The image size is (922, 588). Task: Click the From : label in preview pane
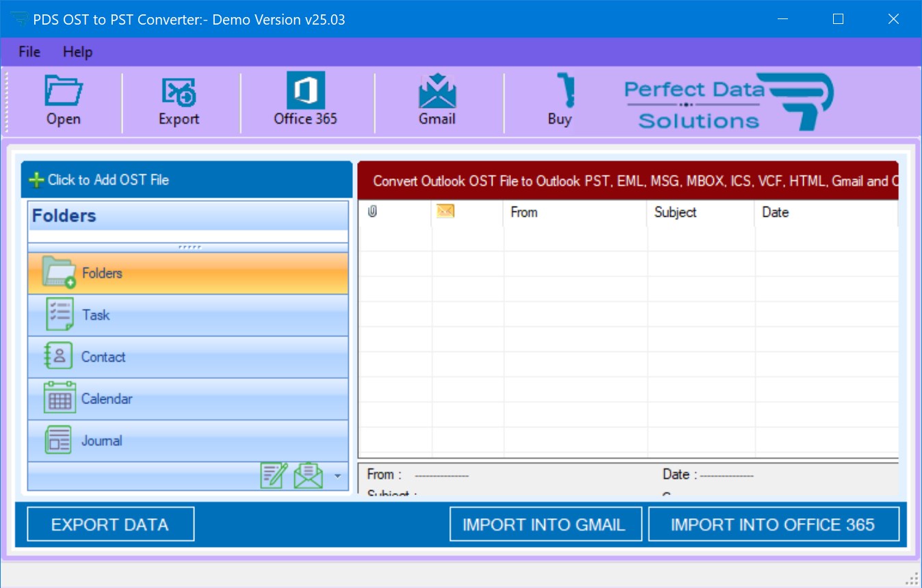point(384,475)
